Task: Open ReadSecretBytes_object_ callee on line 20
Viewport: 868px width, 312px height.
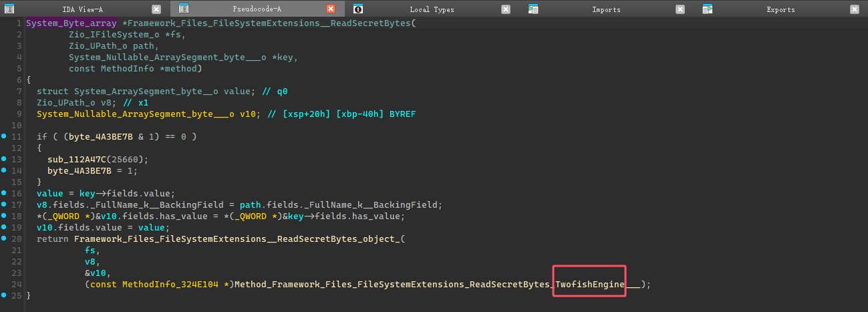Action: 237,239
